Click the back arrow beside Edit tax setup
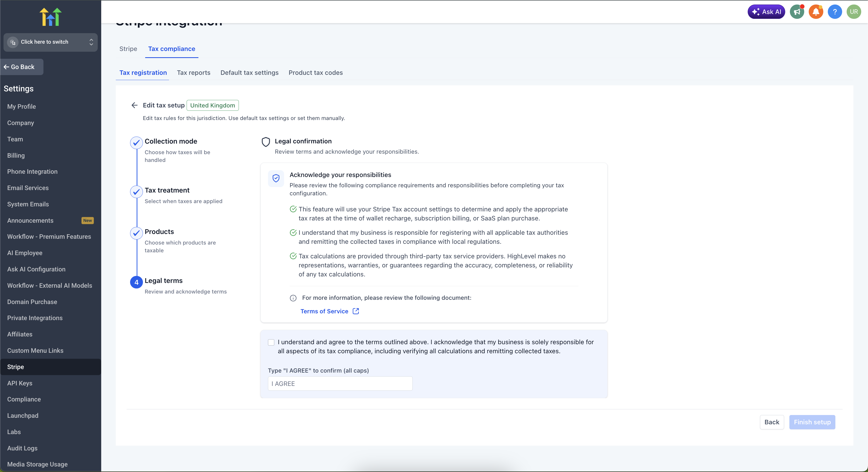Screen dimensions: 868x472 pyautogui.click(x=134, y=105)
